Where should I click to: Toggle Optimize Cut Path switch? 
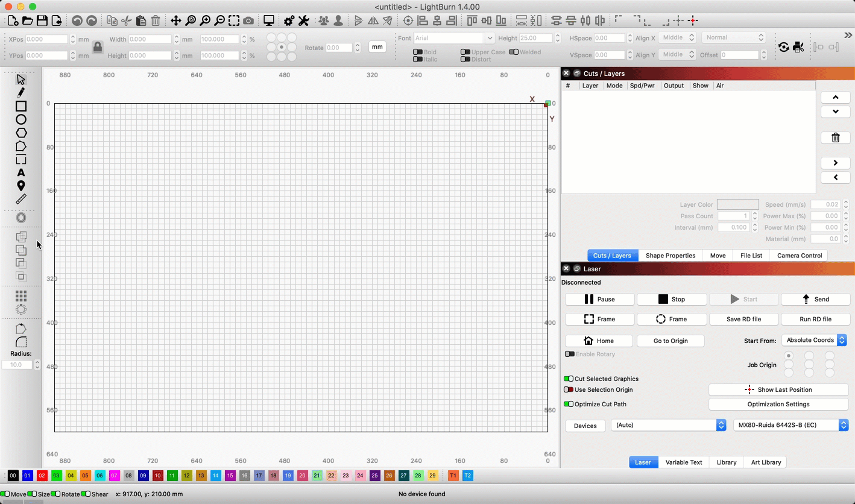(569, 404)
